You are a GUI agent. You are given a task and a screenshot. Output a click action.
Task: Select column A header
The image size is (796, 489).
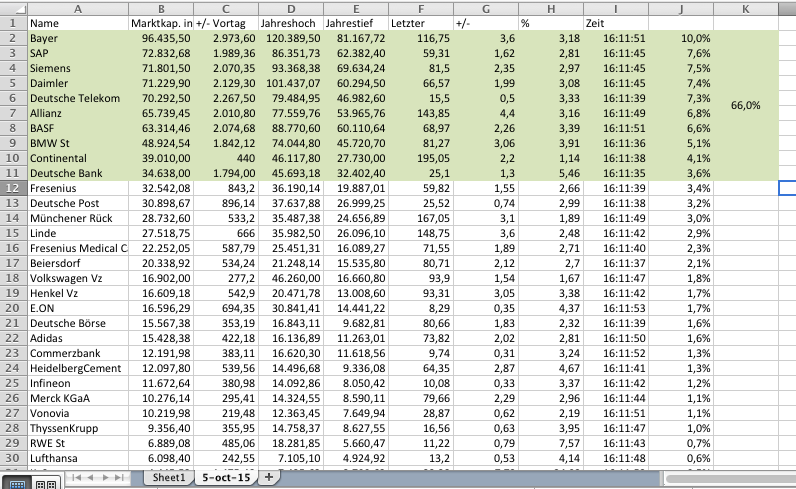click(x=78, y=9)
